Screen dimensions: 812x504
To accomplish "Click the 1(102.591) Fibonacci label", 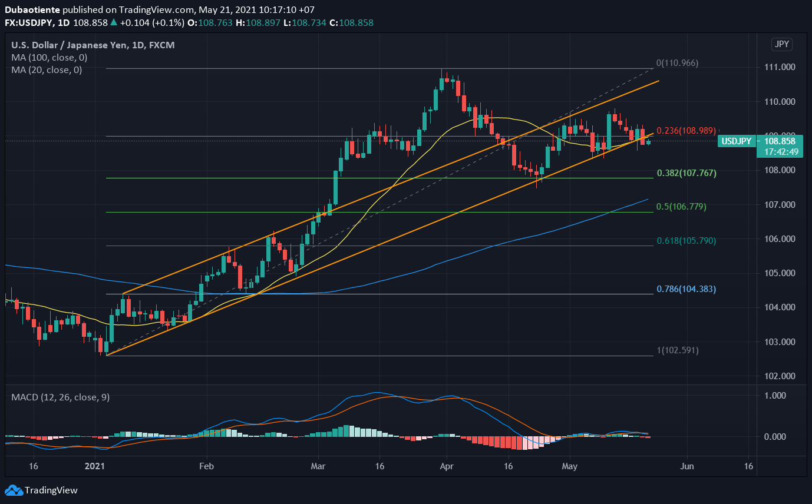I will pos(677,350).
